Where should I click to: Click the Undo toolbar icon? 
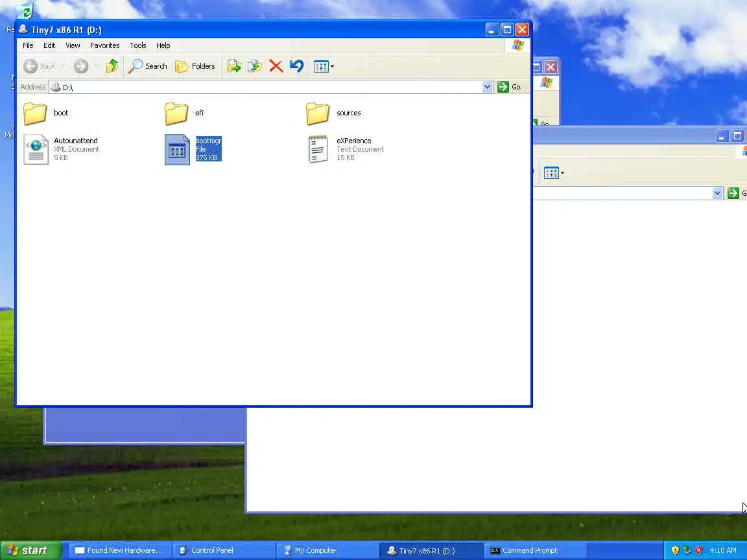tap(296, 66)
